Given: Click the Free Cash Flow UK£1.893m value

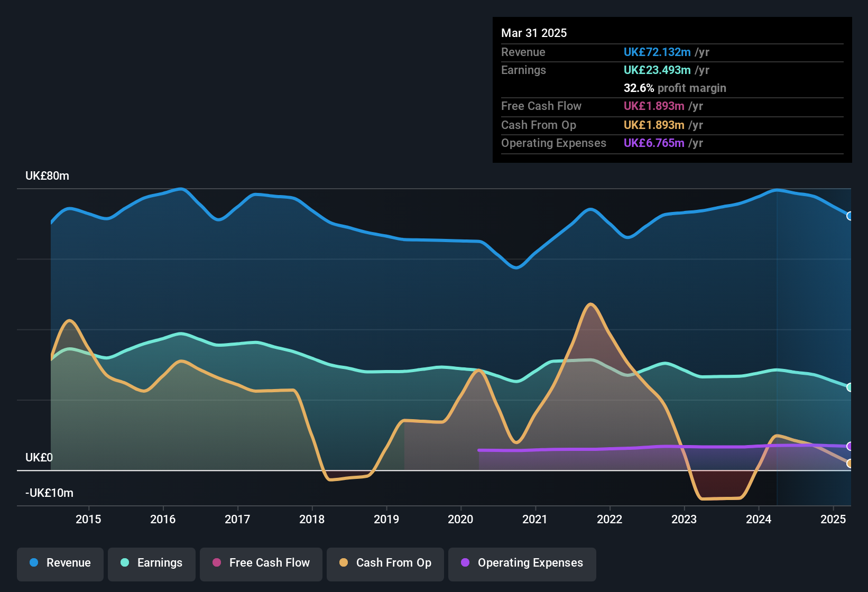Looking at the screenshot, I should coord(654,106).
